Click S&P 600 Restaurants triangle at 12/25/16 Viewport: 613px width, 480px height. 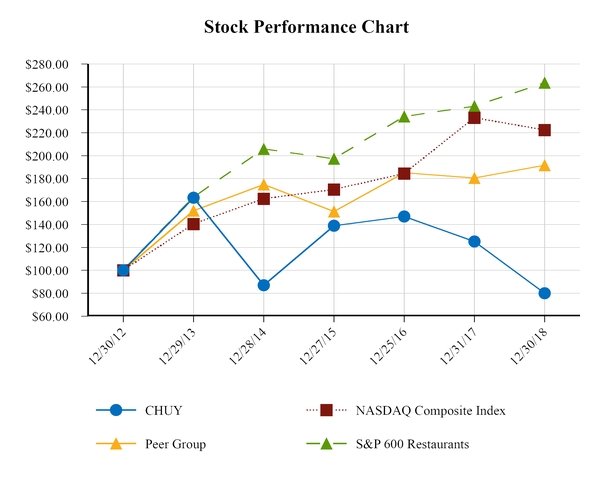click(404, 116)
